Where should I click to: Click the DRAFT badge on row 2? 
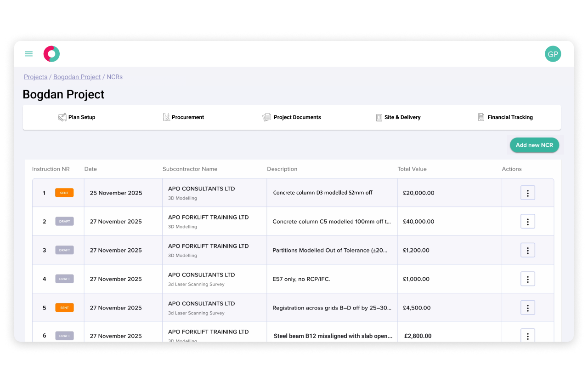pos(64,221)
